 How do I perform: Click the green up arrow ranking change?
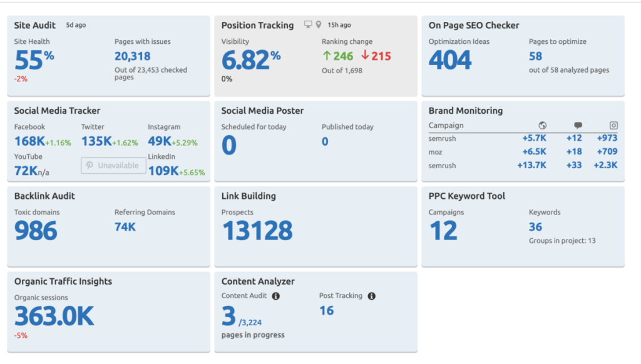coord(327,56)
